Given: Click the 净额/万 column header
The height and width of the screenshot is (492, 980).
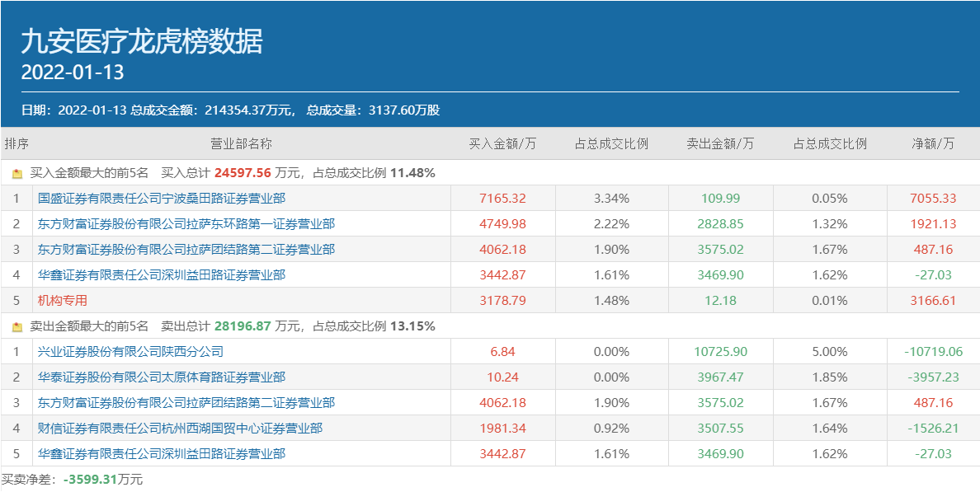Looking at the screenshot, I should tap(933, 143).
